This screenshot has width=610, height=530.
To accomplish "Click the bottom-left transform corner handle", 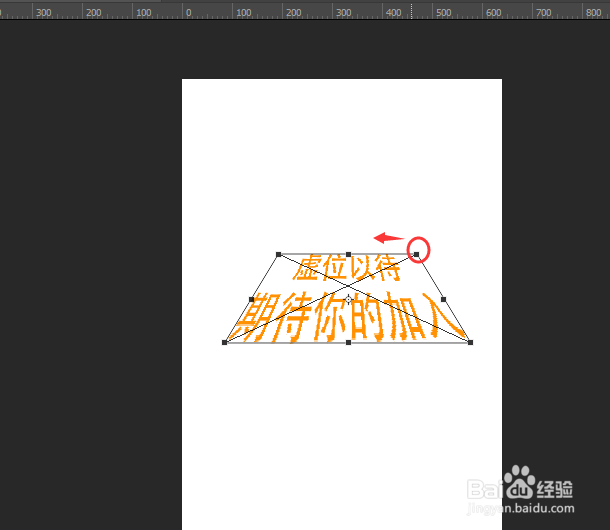I will coord(224,342).
